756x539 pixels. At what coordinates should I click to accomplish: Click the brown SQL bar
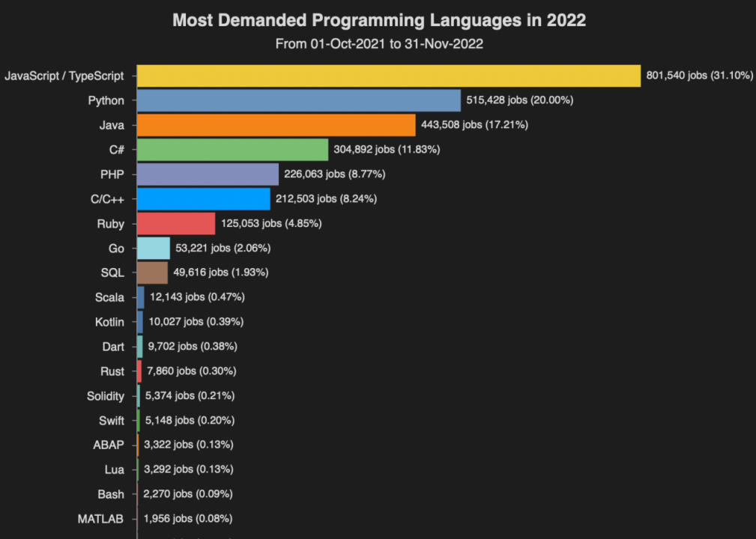click(x=152, y=272)
